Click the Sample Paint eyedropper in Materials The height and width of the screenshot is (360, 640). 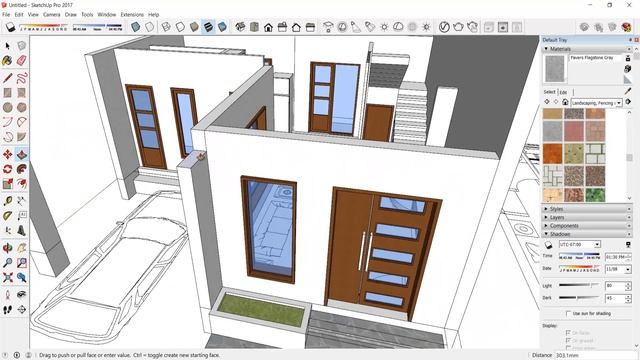(x=628, y=91)
